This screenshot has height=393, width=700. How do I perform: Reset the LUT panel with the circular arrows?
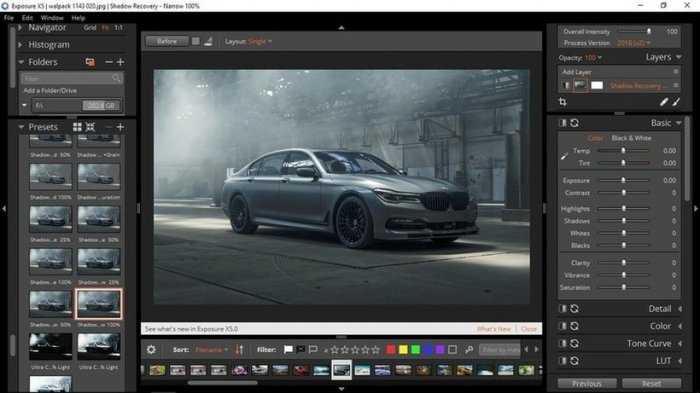point(575,361)
